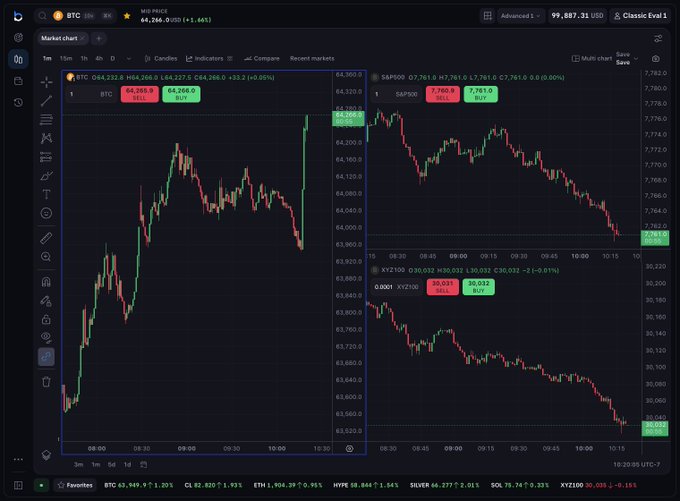
Task: Click the BTC order quantity field
Action: [92, 94]
